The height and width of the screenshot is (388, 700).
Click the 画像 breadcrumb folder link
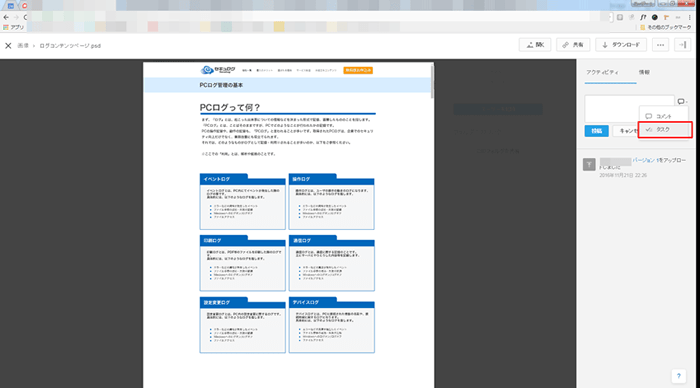tap(23, 46)
